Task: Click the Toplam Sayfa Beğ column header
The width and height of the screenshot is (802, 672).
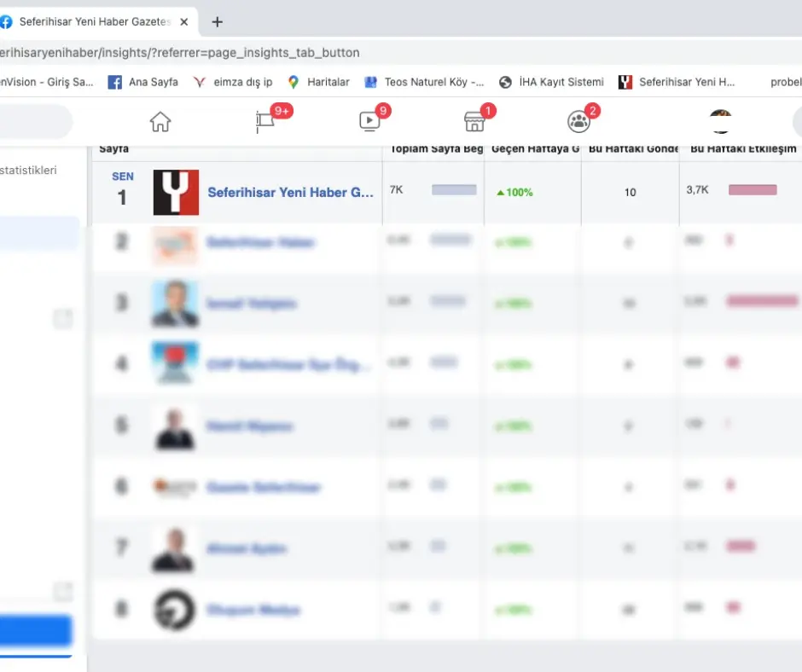Action: (436, 149)
